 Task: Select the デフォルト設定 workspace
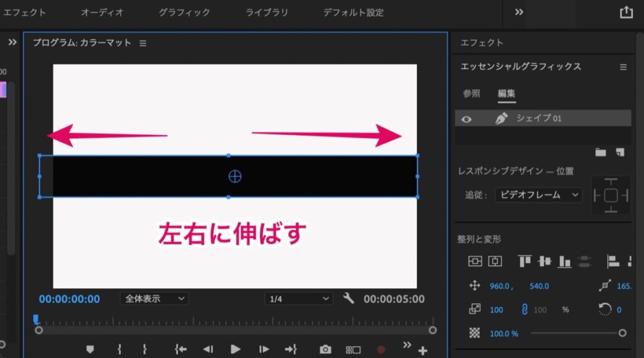tap(353, 13)
